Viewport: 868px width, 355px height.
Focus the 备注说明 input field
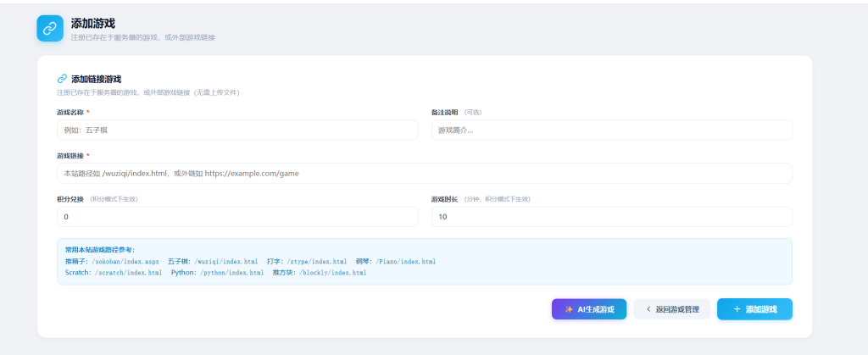click(x=612, y=130)
